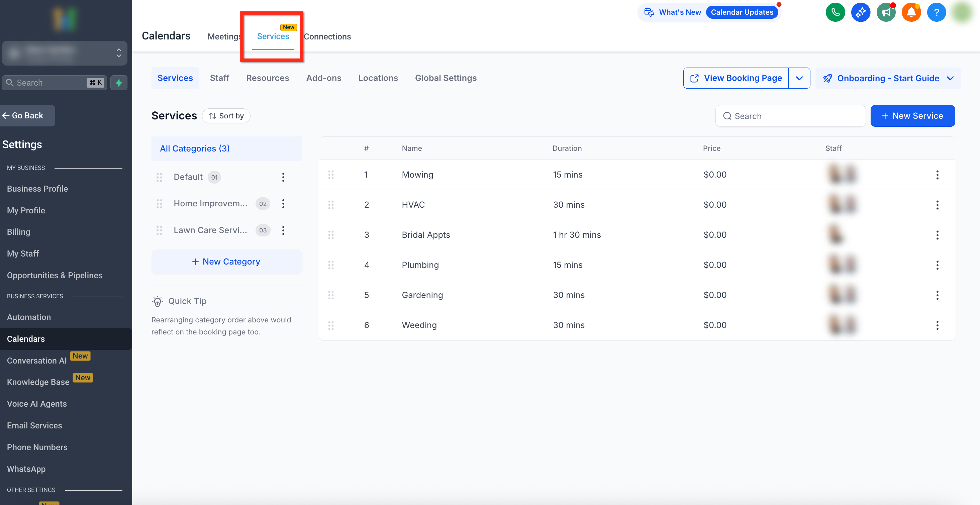Click the New Category button
Image resolution: width=980 pixels, height=505 pixels.
(x=226, y=262)
